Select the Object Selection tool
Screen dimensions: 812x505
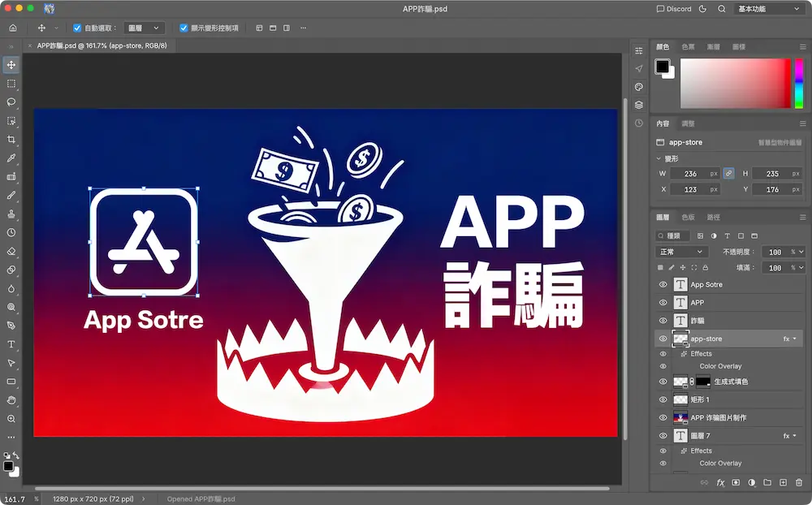tap(11, 121)
